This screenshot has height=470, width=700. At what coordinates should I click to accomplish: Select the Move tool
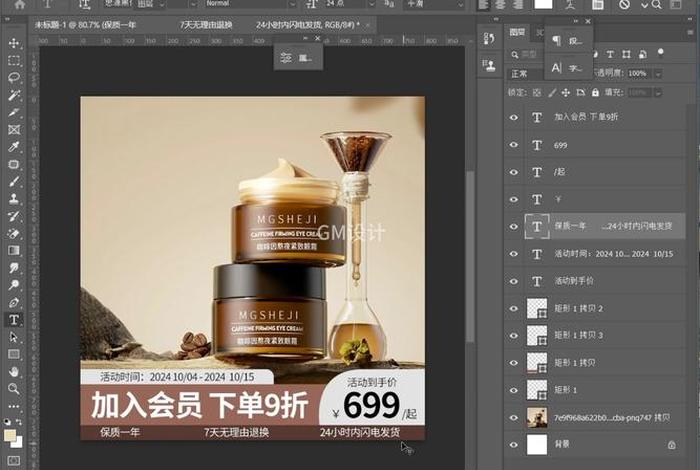14,44
